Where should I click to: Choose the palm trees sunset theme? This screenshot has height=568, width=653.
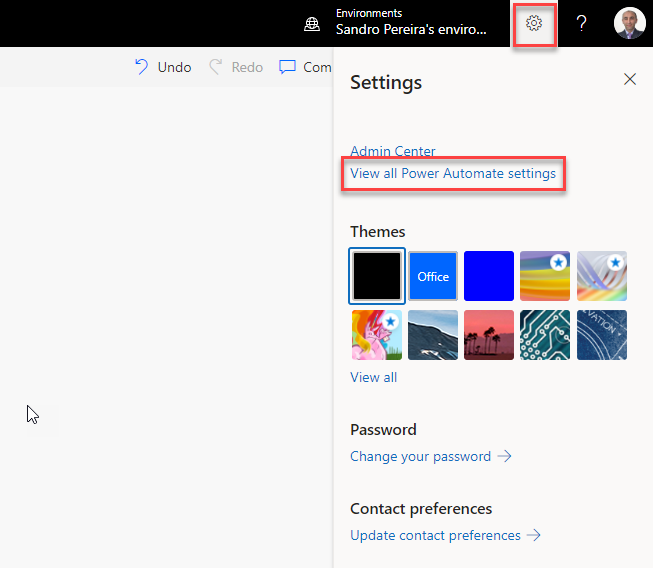[x=489, y=334]
